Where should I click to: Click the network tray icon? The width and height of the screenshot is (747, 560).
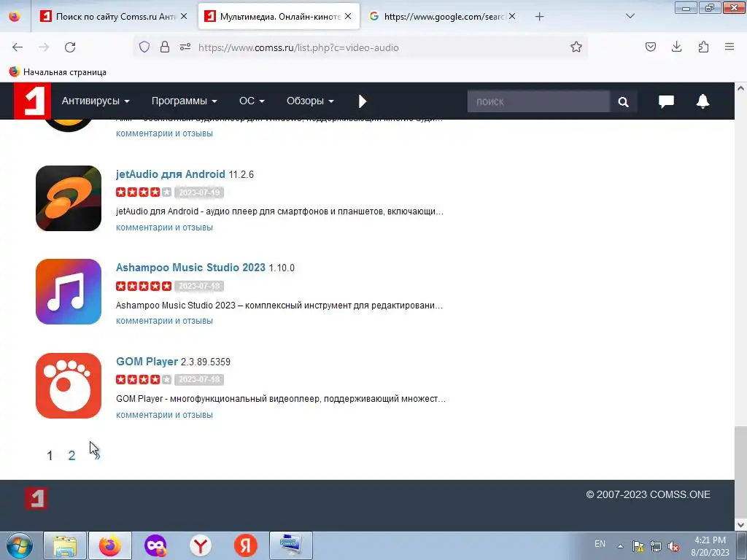(x=656, y=546)
